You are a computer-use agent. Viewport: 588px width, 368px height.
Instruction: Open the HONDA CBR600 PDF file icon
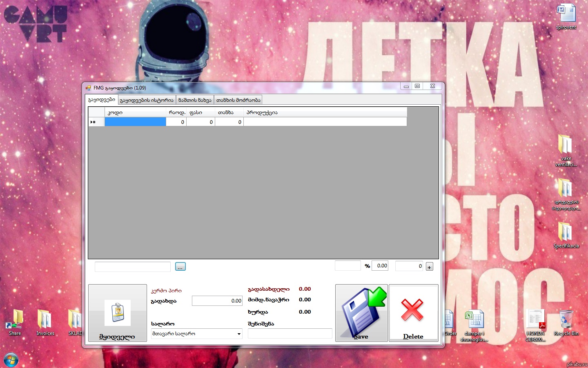(536, 321)
